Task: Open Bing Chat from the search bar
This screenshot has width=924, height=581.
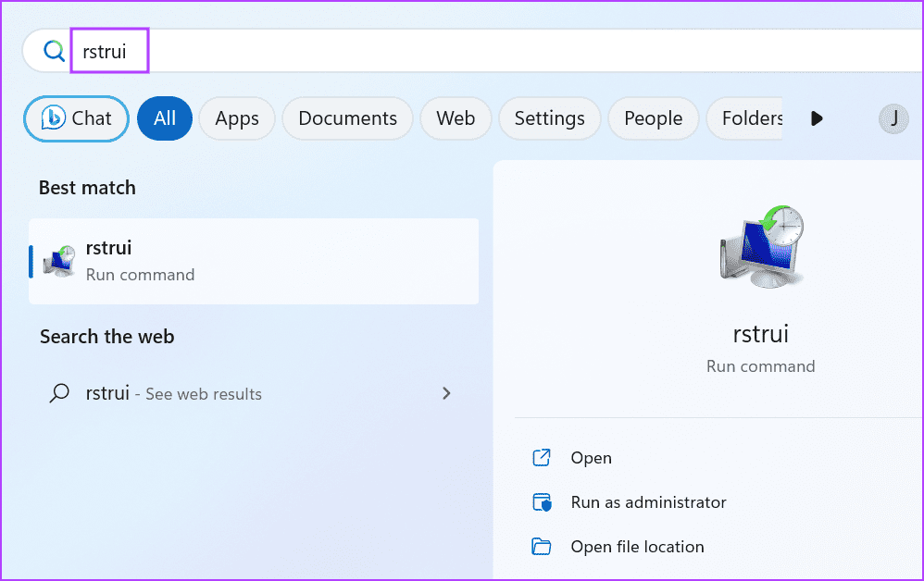Action: coord(76,118)
